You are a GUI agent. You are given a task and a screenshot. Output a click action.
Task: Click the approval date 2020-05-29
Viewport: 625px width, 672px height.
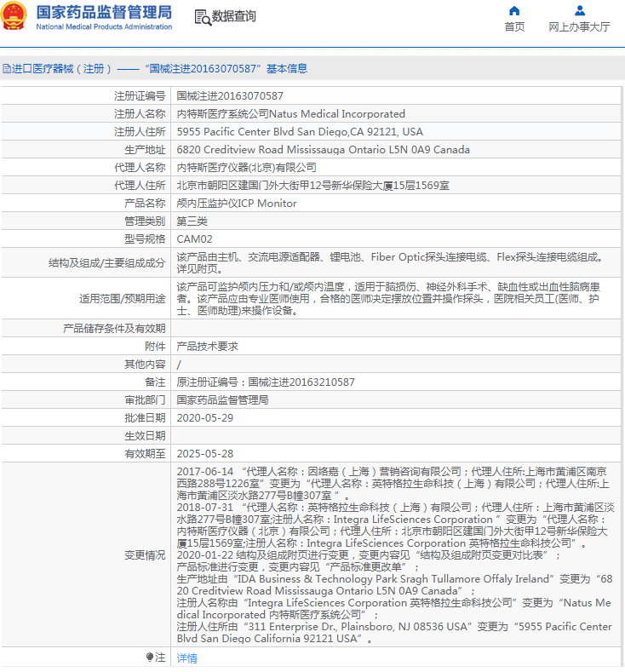pyautogui.click(x=204, y=418)
